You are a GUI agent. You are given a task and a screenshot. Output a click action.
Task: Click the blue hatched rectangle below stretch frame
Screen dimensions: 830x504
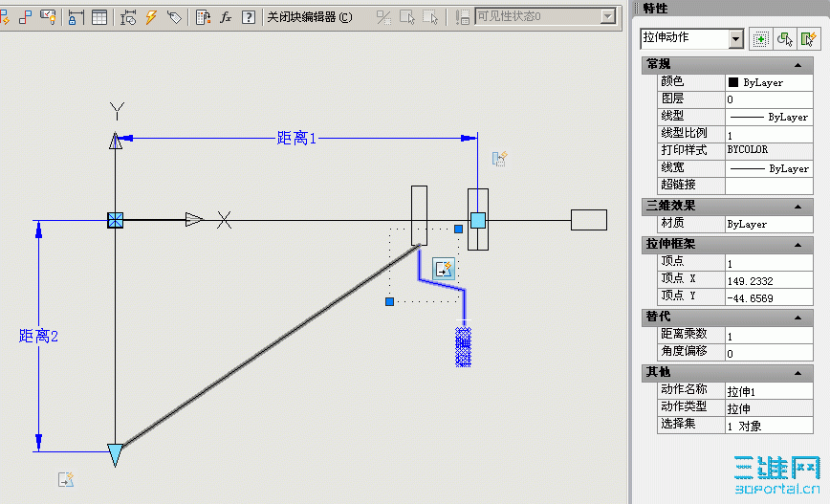point(463,347)
